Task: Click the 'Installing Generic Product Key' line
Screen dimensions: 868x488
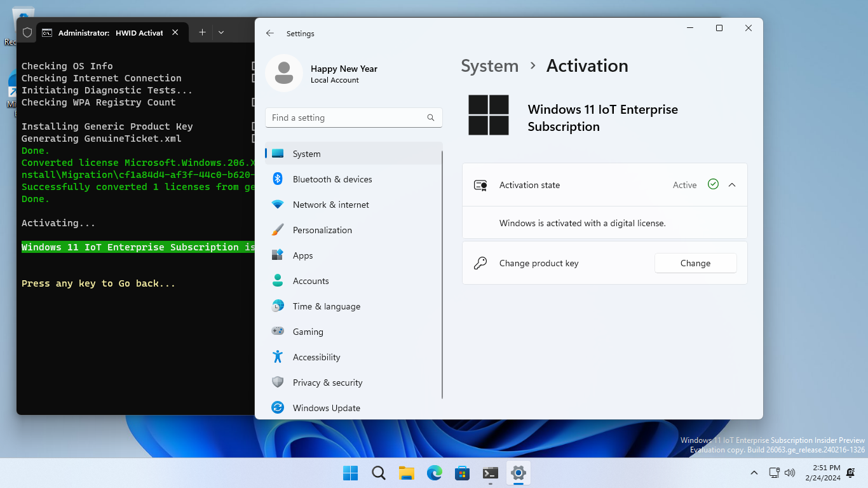Action: (x=107, y=126)
